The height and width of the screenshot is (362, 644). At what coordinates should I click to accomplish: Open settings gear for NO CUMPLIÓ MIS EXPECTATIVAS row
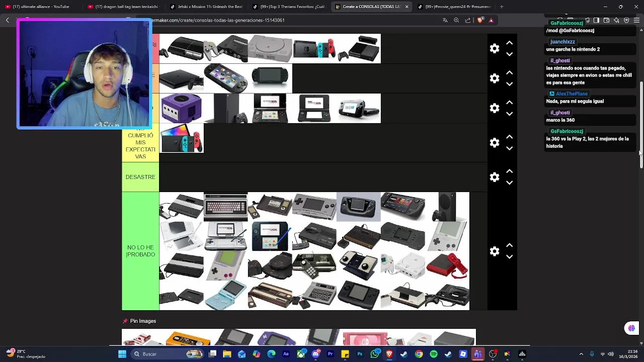pos(495,143)
